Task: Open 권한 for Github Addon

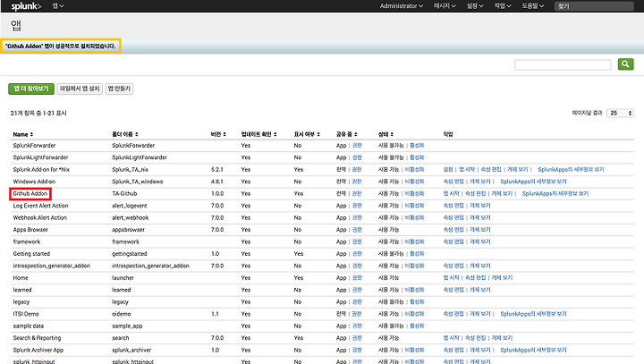Action: point(357,193)
